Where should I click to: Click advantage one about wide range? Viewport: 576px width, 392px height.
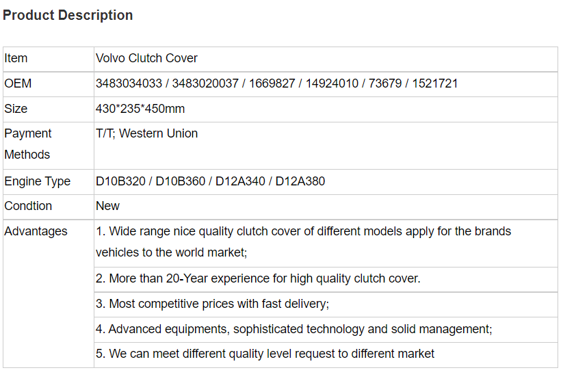(x=304, y=241)
